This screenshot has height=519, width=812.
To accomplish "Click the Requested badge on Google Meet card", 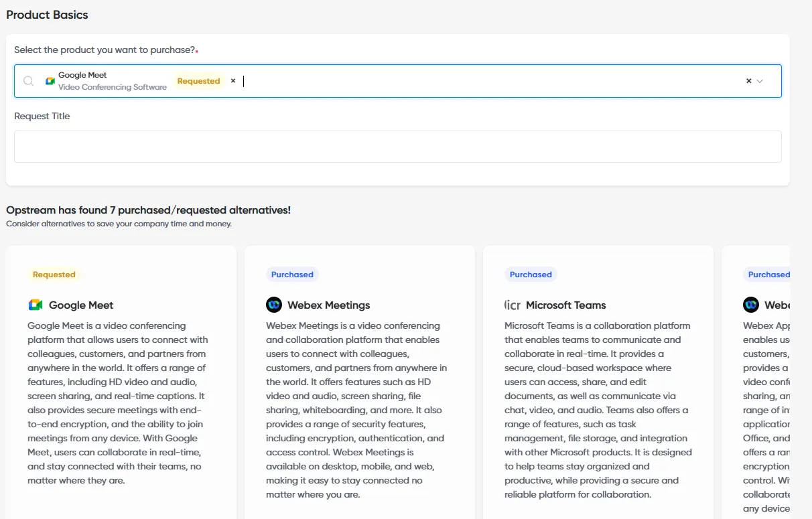I will pyautogui.click(x=54, y=275).
